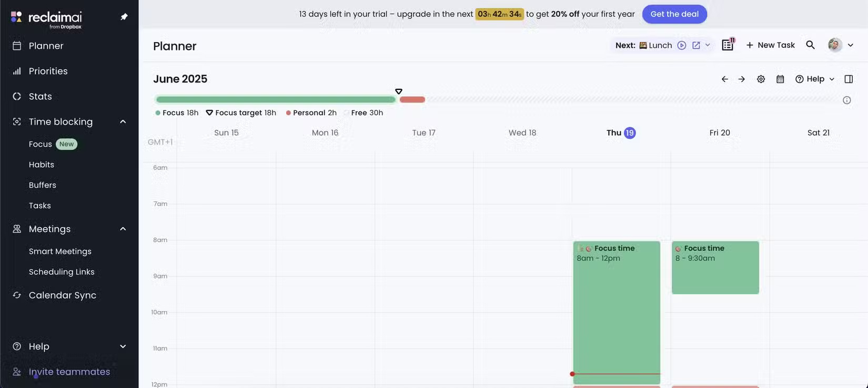Go to next week arrow
The width and height of the screenshot is (868, 388).
(742, 79)
